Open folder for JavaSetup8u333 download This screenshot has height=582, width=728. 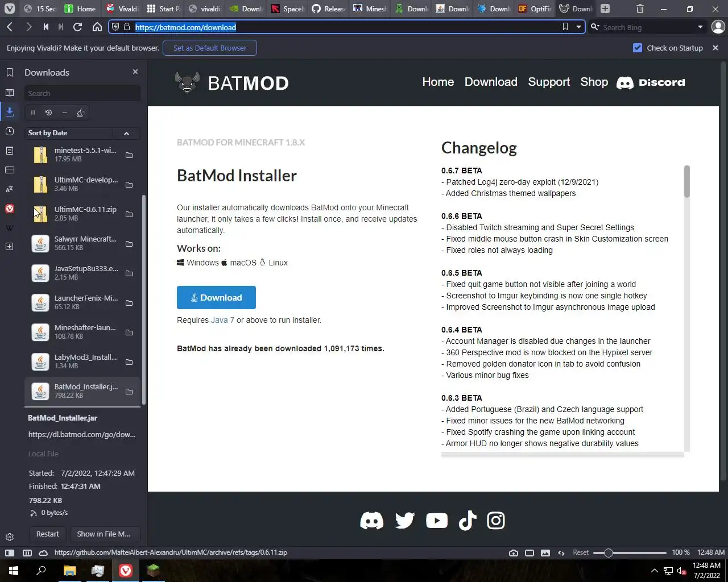[x=129, y=273]
